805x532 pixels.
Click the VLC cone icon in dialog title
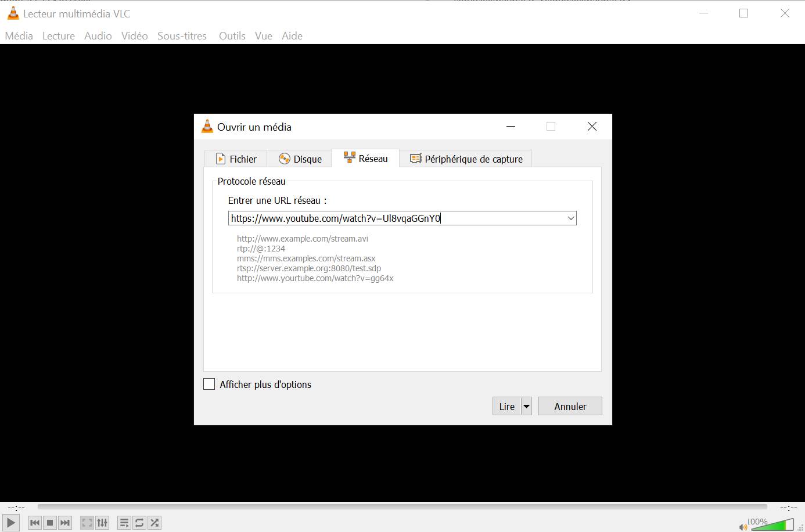pyautogui.click(x=207, y=127)
